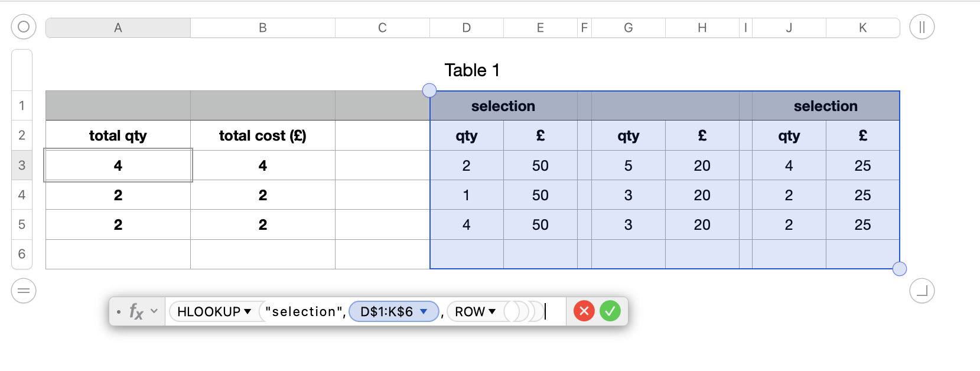
Task: Accept the formula with the green checkmark
Action: tap(610, 311)
